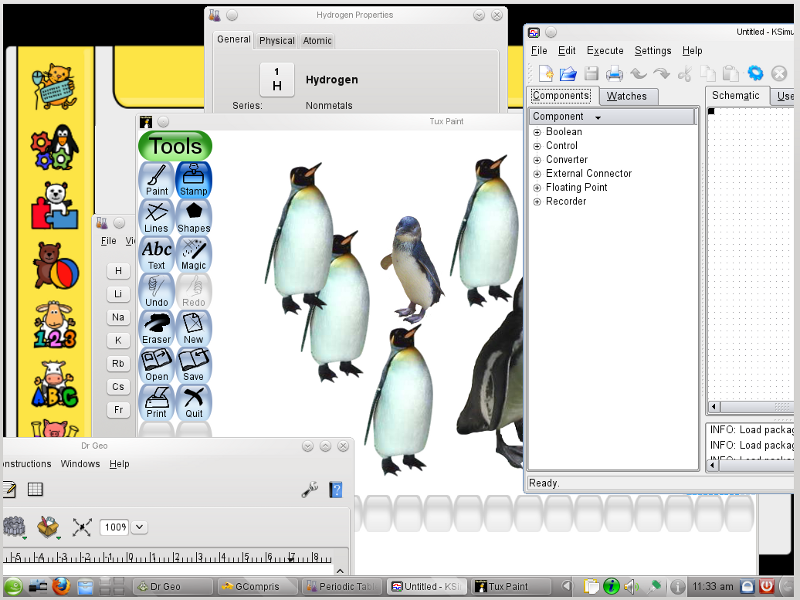Select the Paint tool in Tux Paint
The image size is (800, 600).
(x=157, y=179)
